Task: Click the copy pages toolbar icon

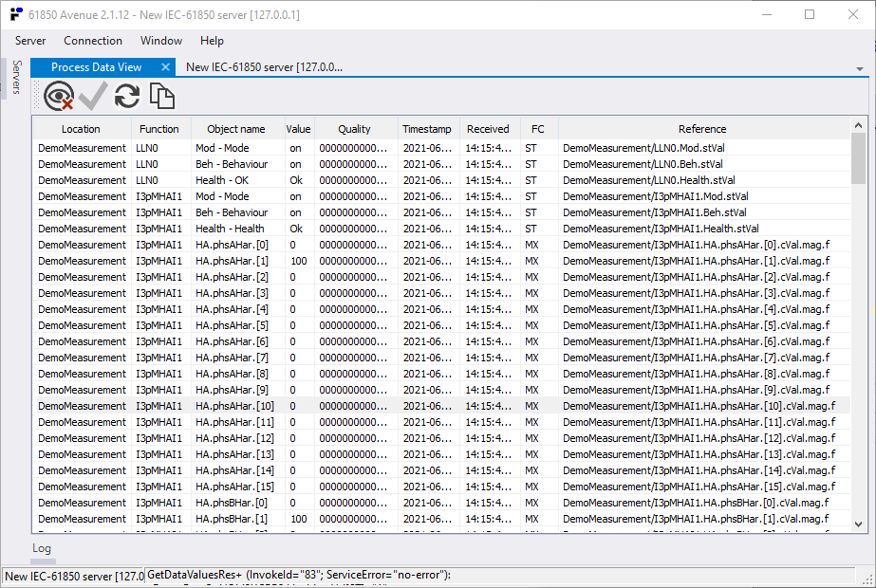Action: 162,96
